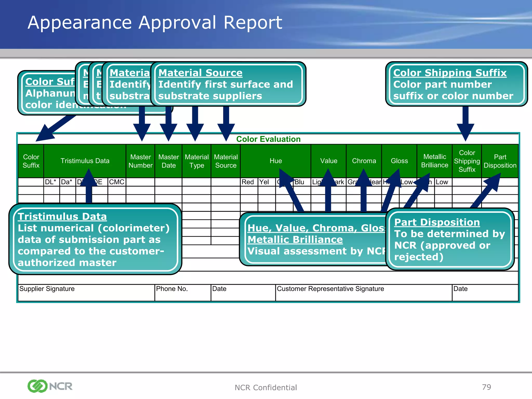Image resolution: width=532 pixels, height=399 pixels.
Task: Click the Color Evaluation heading
Action: (268, 139)
